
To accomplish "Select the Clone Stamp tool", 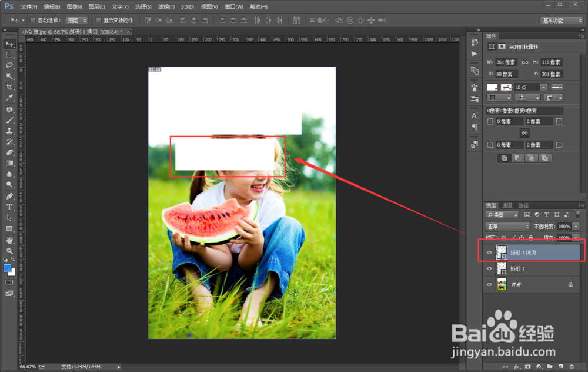I will coord(9,131).
